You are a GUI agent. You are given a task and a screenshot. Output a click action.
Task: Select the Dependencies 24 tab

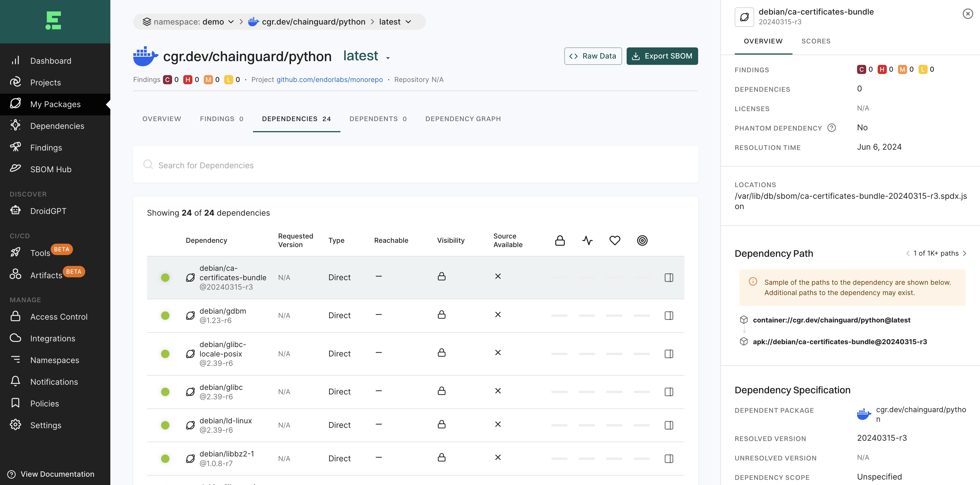tap(296, 119)
